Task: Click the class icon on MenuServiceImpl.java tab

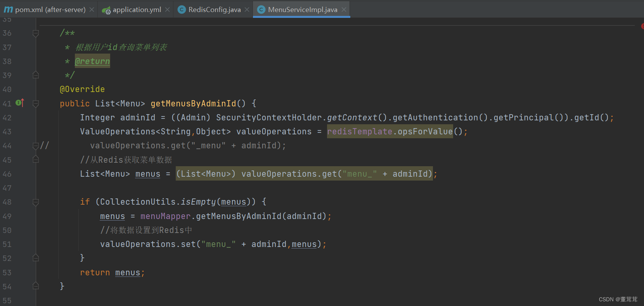Action: 261,9
